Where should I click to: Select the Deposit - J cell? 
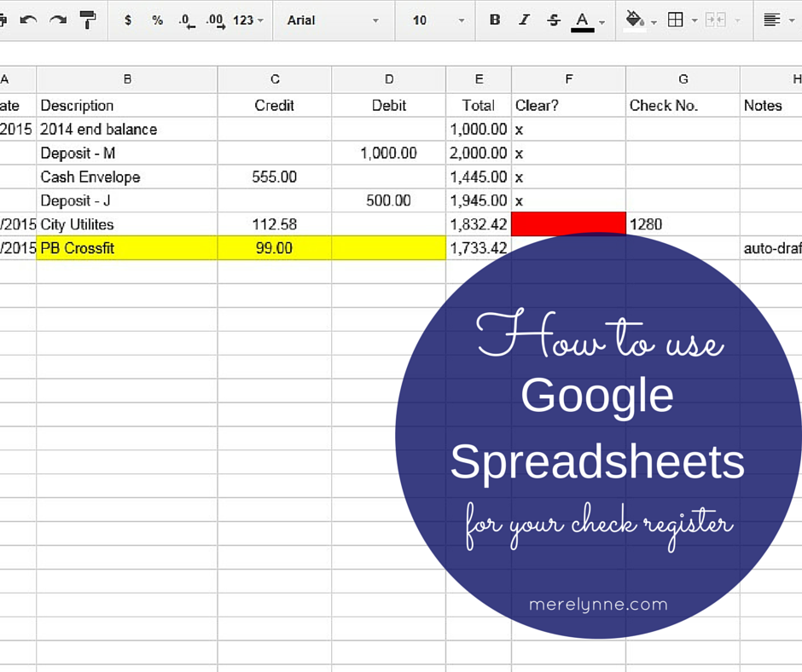pos(127,200)
